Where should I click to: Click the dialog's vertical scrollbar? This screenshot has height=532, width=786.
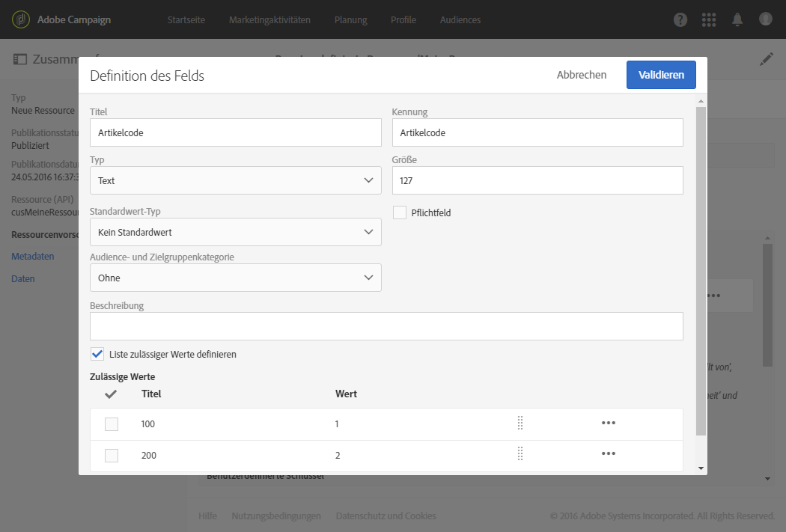click(x=701, y=269)
